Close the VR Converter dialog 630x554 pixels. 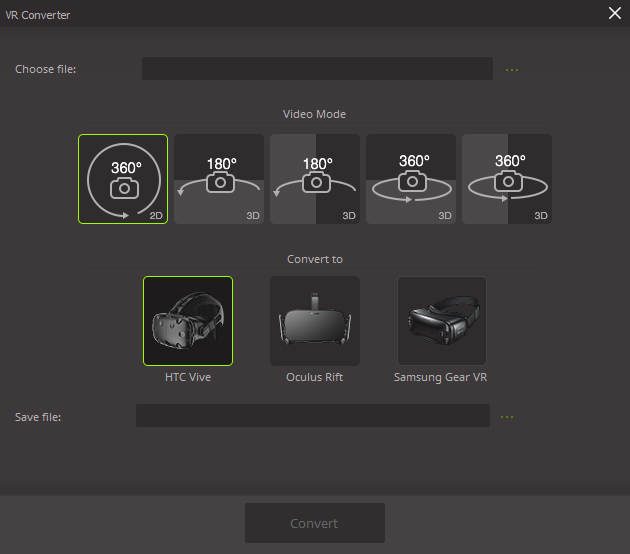tap(614, 13)
